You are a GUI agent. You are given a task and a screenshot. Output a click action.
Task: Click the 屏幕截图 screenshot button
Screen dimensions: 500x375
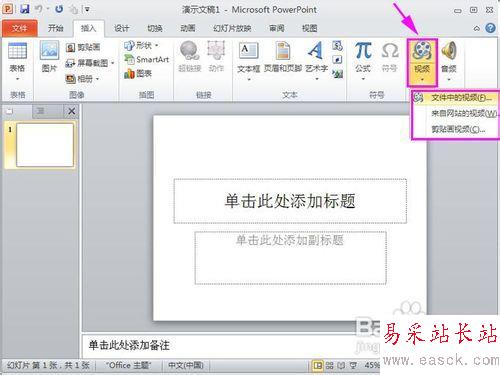point(87,63)
